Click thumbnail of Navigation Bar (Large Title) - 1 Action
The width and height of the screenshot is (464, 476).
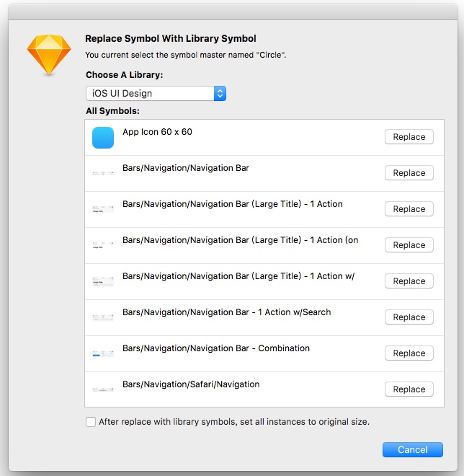tap(103, 209)
